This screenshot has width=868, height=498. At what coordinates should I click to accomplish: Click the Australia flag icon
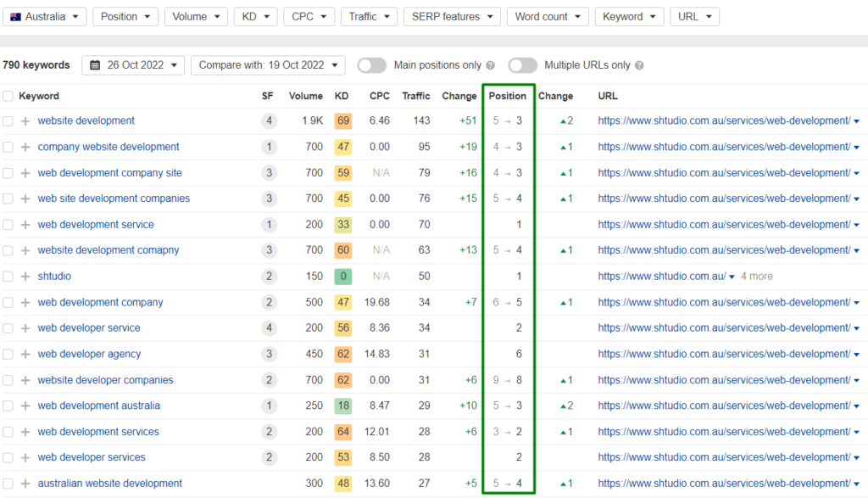point(15,17)
